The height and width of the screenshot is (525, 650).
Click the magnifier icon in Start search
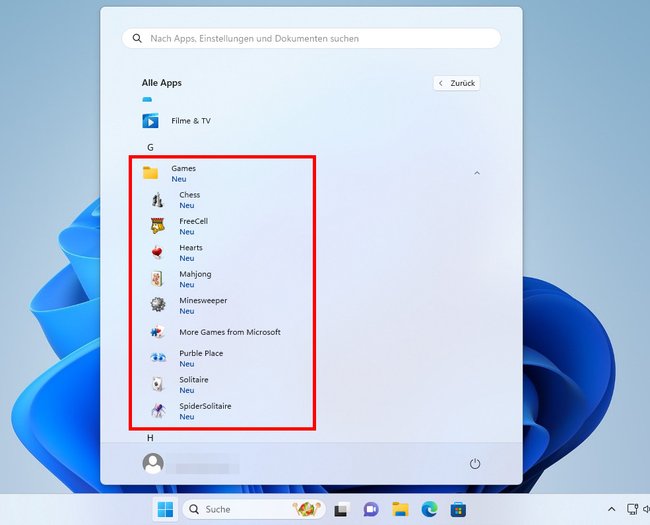point(137,38)
